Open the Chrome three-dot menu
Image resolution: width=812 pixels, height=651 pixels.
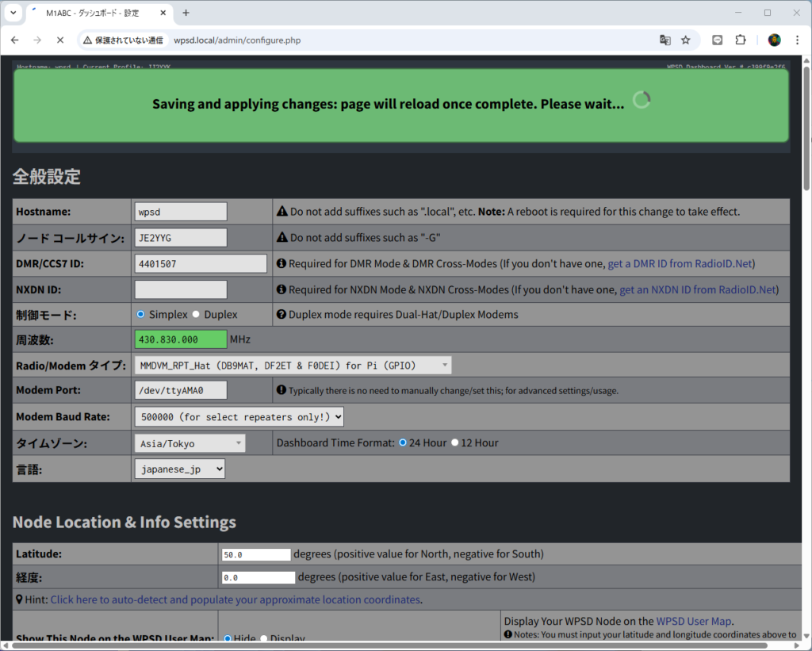796,40
